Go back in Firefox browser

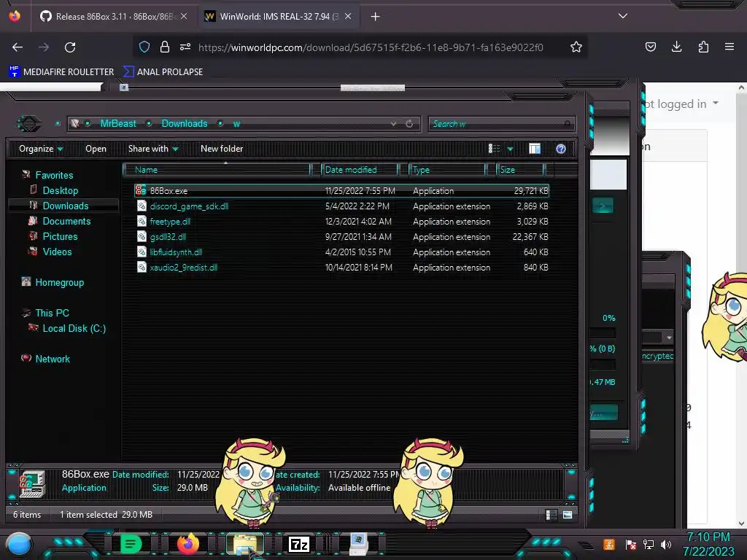(18, 47)
